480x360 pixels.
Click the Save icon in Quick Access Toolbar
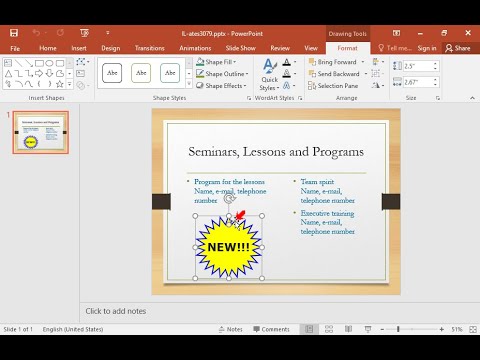pyautogui.click(x=14, y=33)
